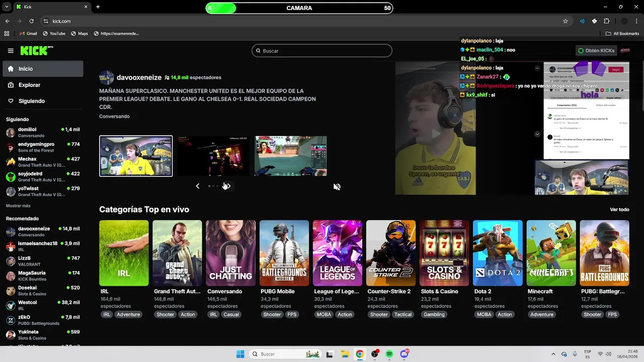Reload the kick.com page
644x362 pixels.
coord(31,21)
